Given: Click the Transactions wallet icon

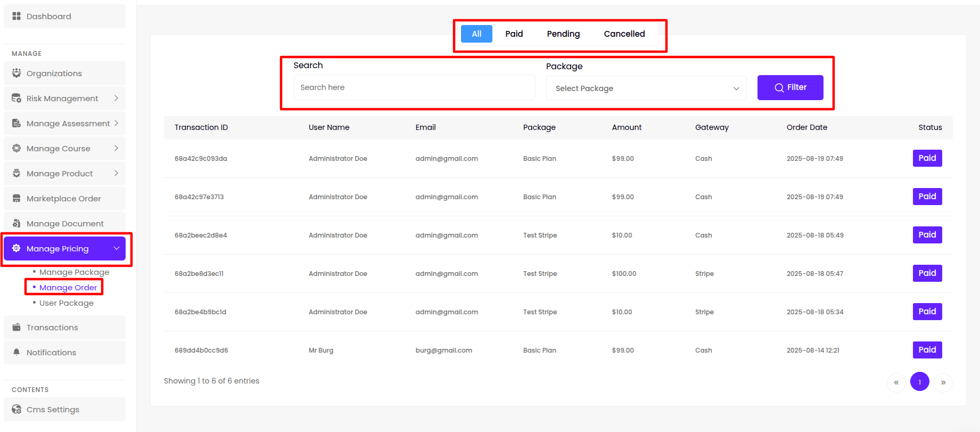Looking at the screenshot, I should tap(17, 327).
